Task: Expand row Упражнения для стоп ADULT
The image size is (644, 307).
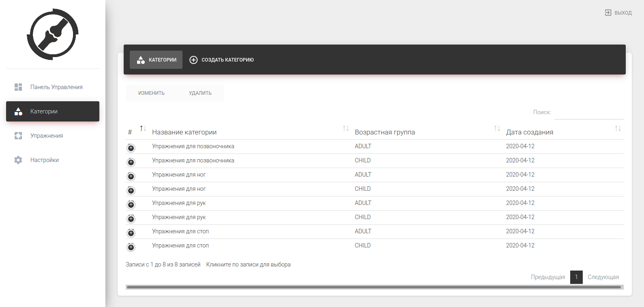Action: [131, 233]
